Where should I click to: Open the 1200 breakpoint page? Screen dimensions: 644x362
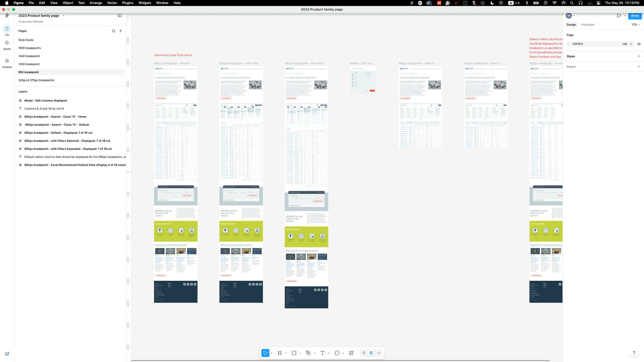pos(70,64)
